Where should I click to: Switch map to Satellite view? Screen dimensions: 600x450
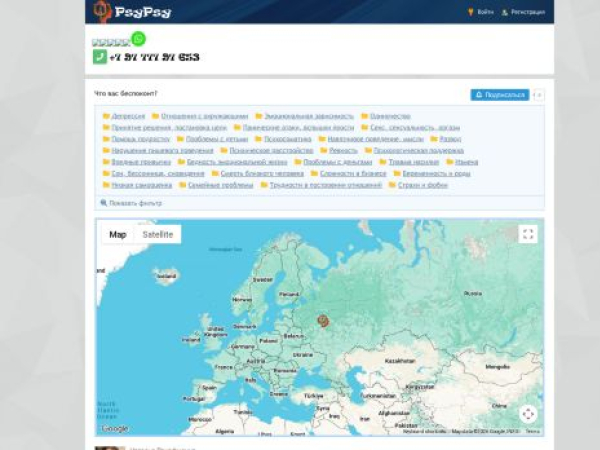158,234
